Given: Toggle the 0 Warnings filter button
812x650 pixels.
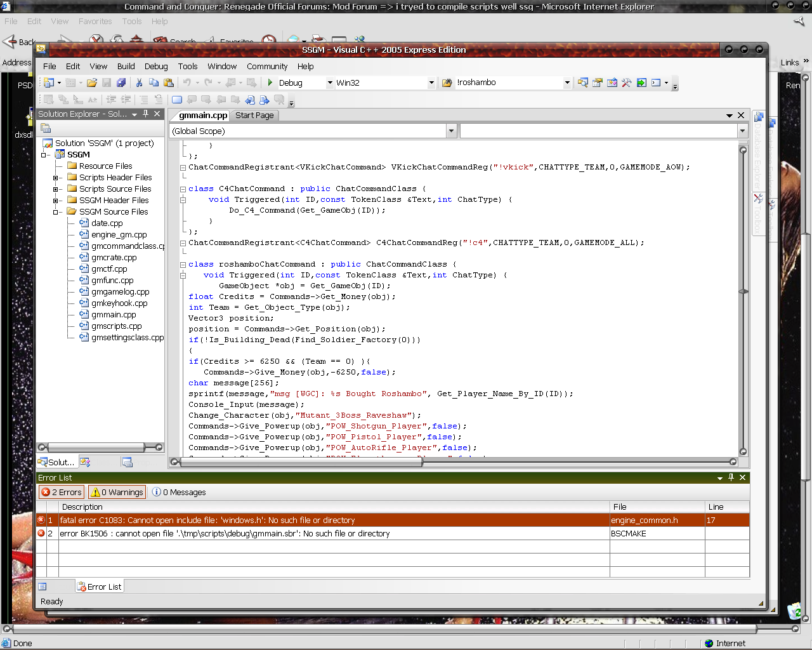Looking at the screenshot, I should click(x=117, y=492).
